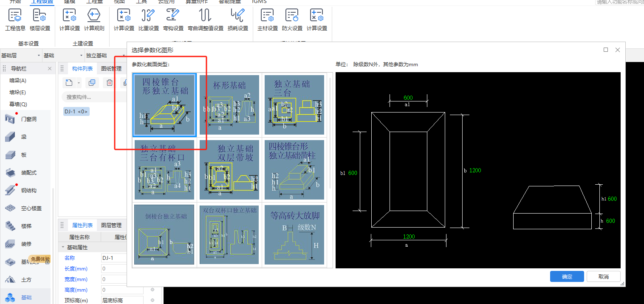This screenshot has width=644, height=304.
Task: Select 杯形基础 thumbnail
Action: (x=229, y=105)
